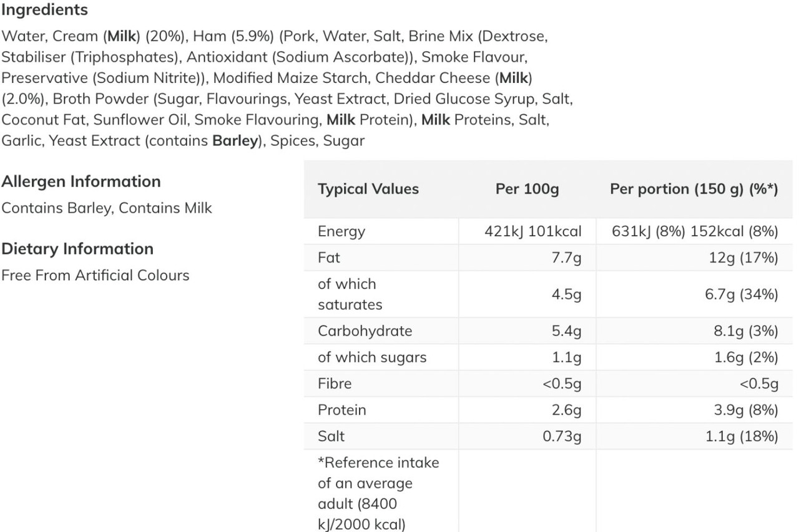Image resolution: width=799 pixels, height=532 pixels.
Task: Select the Fibre row label
Action: (x=335, y=384)
